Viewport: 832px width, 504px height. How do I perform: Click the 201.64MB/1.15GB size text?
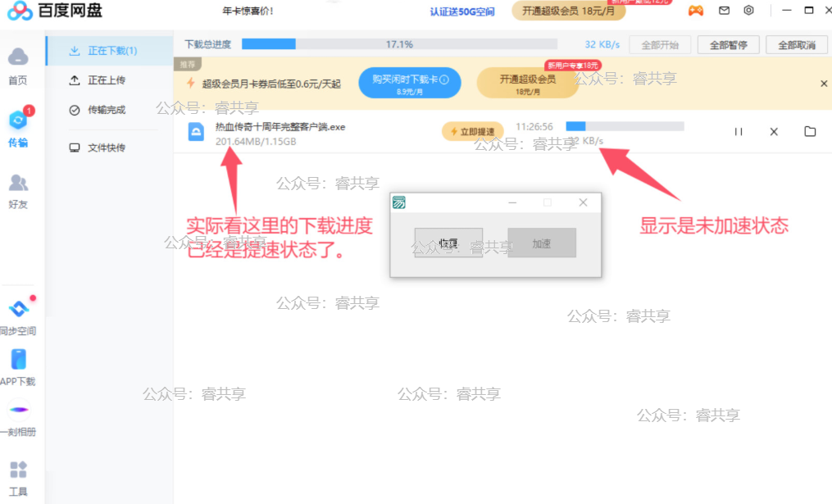point(256,142)
